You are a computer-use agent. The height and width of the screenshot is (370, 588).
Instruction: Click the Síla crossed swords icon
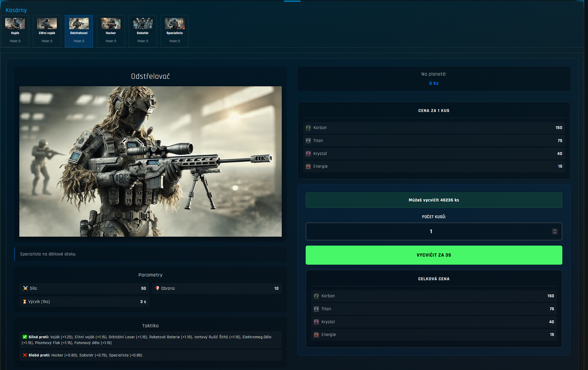(25, 288)
